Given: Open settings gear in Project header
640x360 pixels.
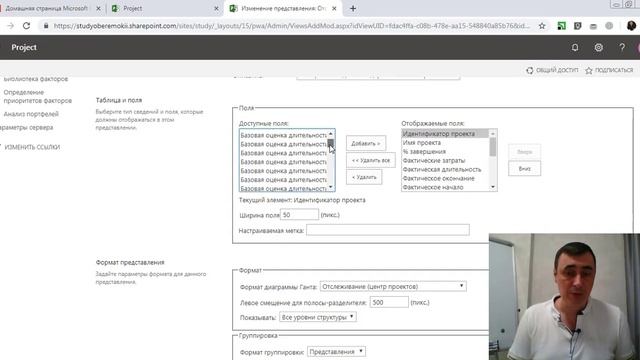Looking at the screenshot, I should [x=598, y=47].
